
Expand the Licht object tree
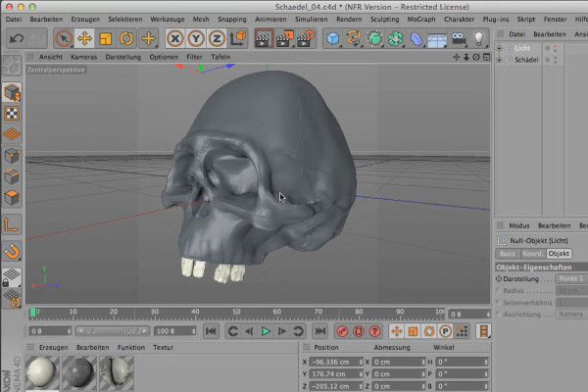pos(499,48)
